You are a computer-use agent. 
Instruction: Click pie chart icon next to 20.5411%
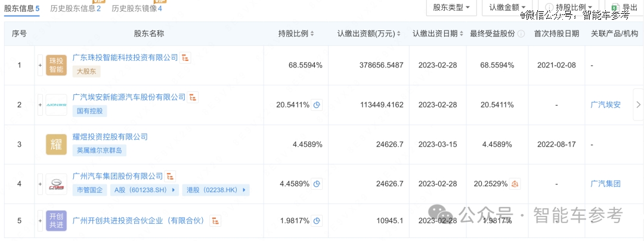click(317, 105)
